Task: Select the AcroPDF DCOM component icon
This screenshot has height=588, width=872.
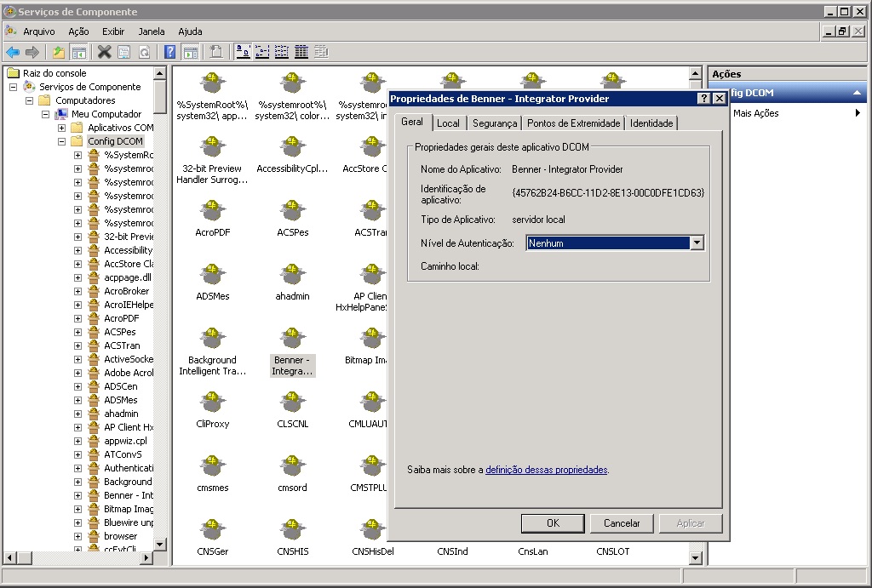Action: pyautogui.click(x=212, y=211)
